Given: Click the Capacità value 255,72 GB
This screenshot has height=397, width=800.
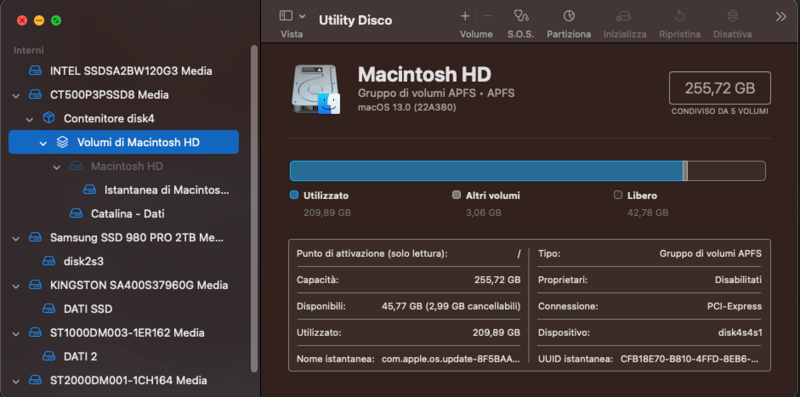Looking at the screenshot, I should click(x=497, y=280).
